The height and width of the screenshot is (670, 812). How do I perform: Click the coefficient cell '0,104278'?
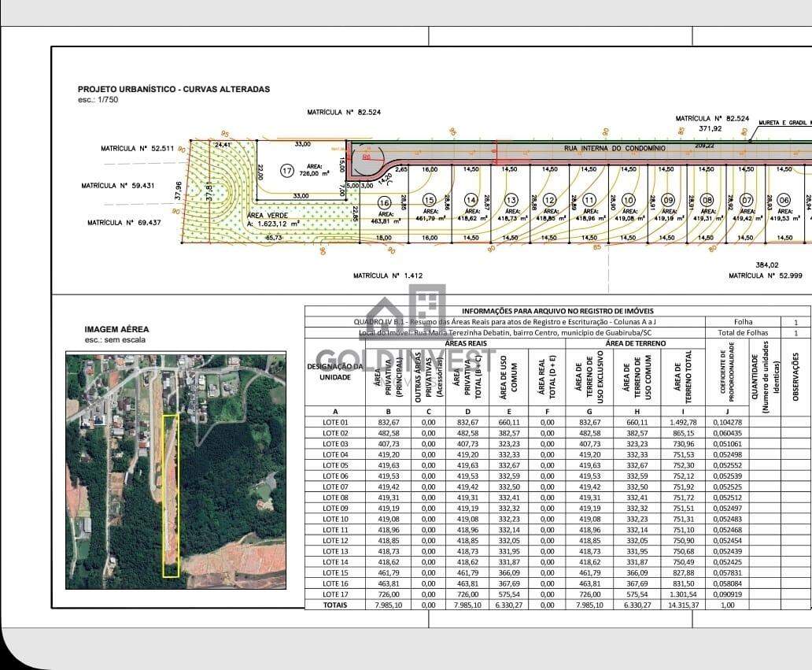(x=727, y=422)
